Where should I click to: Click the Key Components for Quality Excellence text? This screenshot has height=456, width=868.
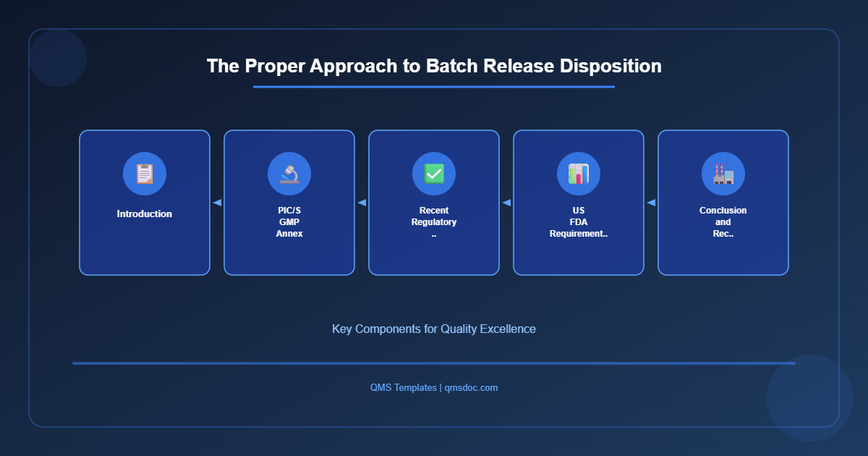click(x=433, y=329)
